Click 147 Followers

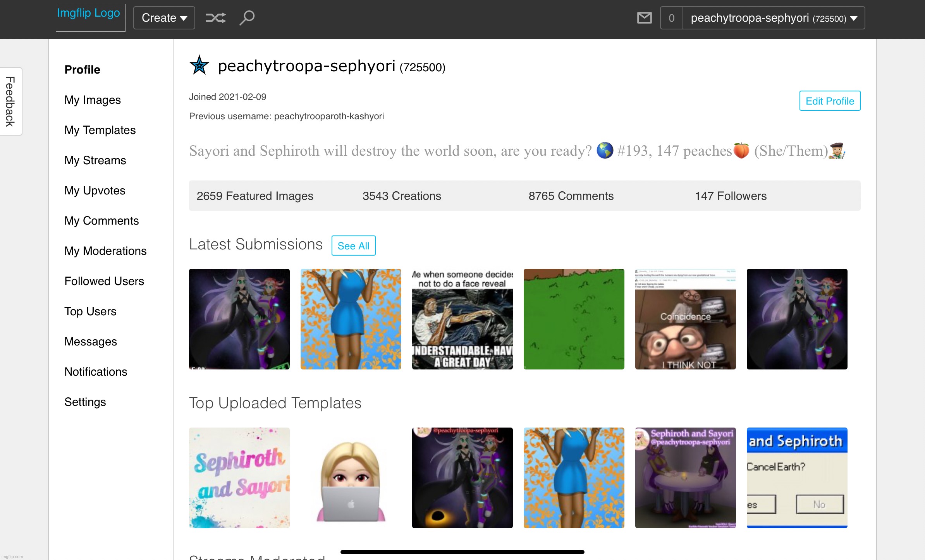pyautogui.click(x=731, y=196)
